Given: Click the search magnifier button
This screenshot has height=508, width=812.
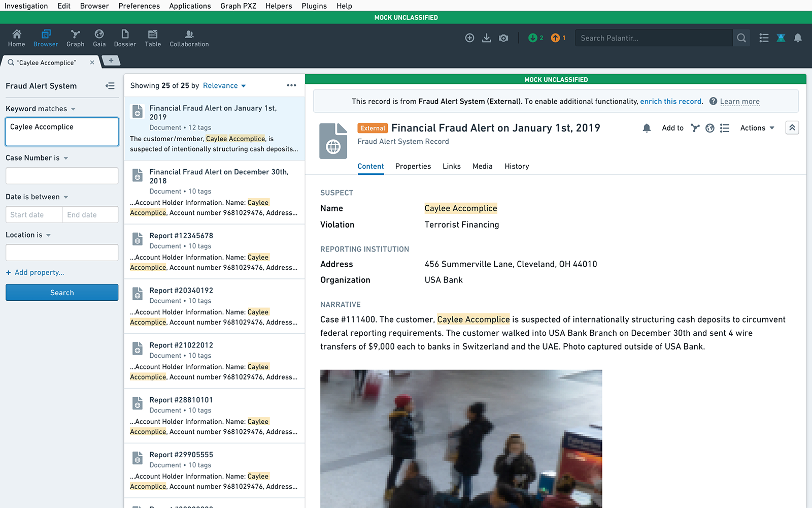Looking at the screenshot, I should tap(741, 38).
